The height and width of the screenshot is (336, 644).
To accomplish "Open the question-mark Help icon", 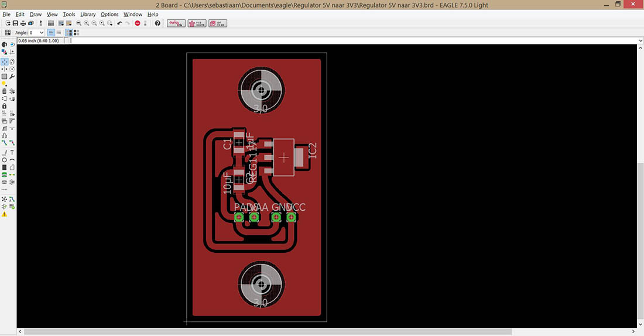I will tap(157, 23).
